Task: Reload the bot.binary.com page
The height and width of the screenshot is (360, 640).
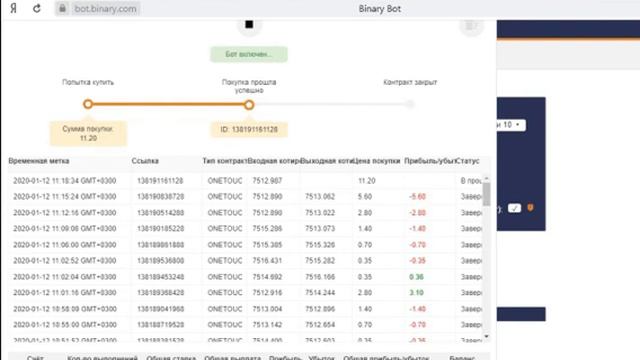Action: [37, 8]
